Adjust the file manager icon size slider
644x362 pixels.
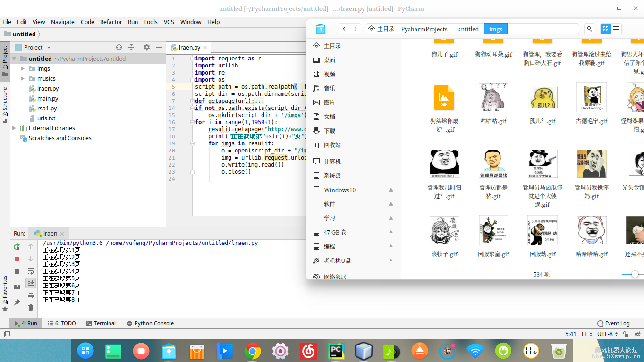(635, 274)
